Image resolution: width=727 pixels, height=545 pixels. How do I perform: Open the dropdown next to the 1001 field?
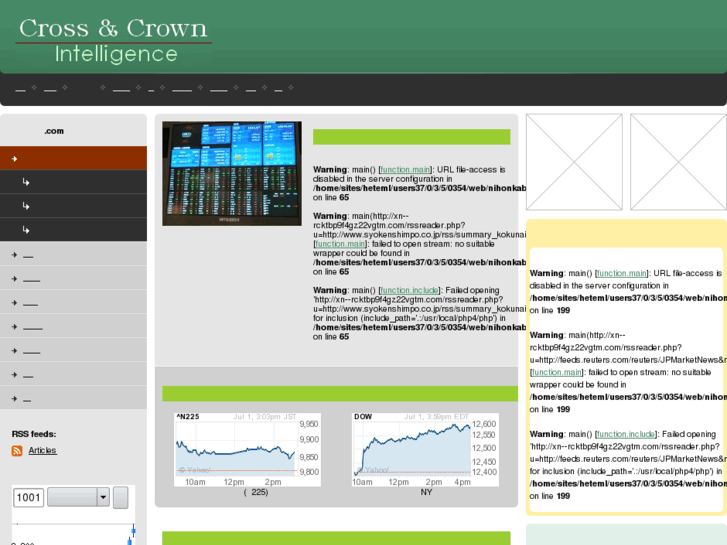pos(78,497)
